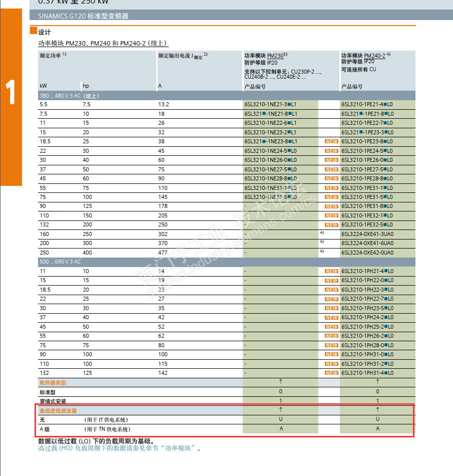Click NEW badge beside 6SL3210-1PH22-7■L0

tap(331, 299)
